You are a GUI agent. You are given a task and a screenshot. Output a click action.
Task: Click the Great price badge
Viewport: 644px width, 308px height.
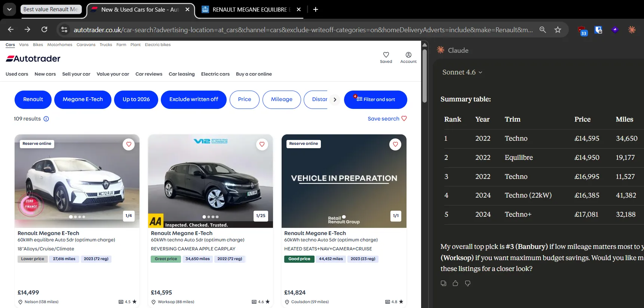click(x=166, y=259)
